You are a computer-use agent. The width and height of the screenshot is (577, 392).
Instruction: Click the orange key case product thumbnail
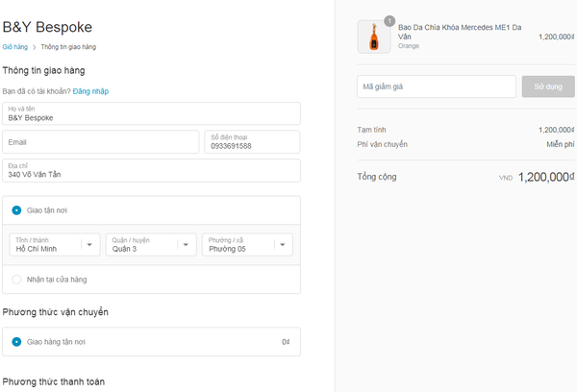(373, 37)
